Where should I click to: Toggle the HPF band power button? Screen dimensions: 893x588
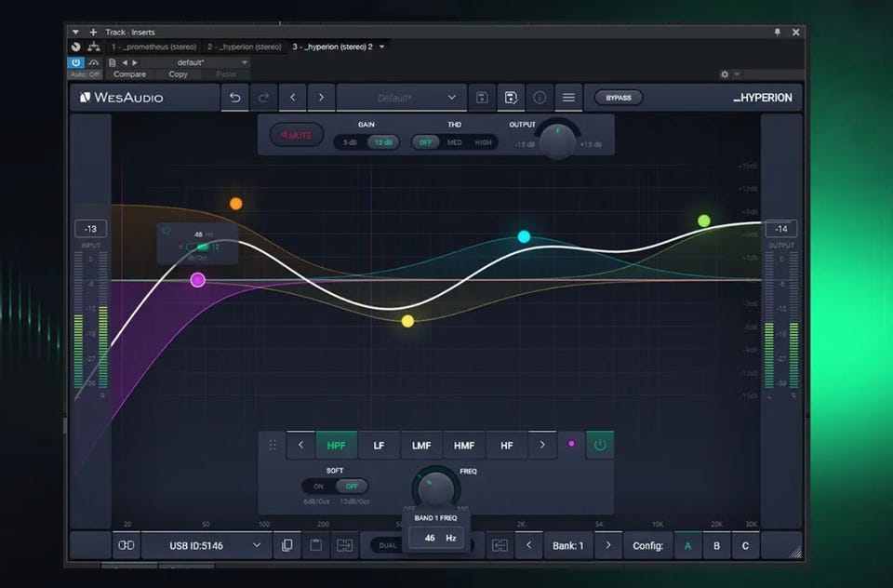[600, 445]
